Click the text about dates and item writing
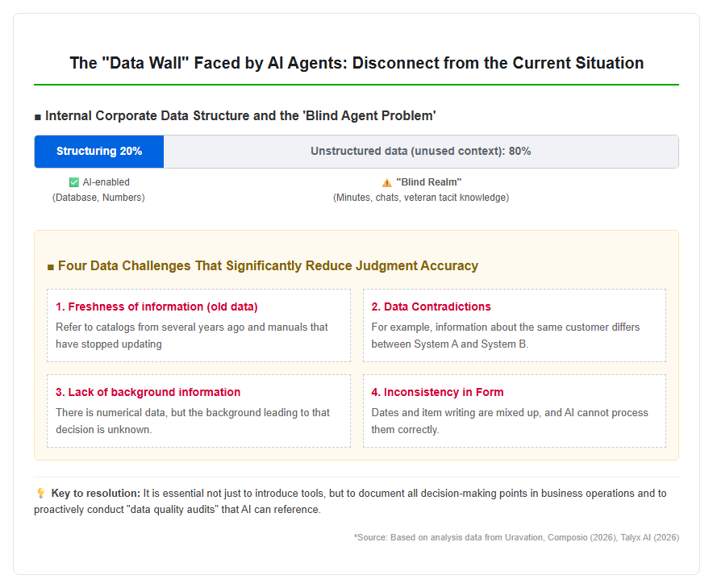This screenshot has height=588, width=713. click(510, 421)
